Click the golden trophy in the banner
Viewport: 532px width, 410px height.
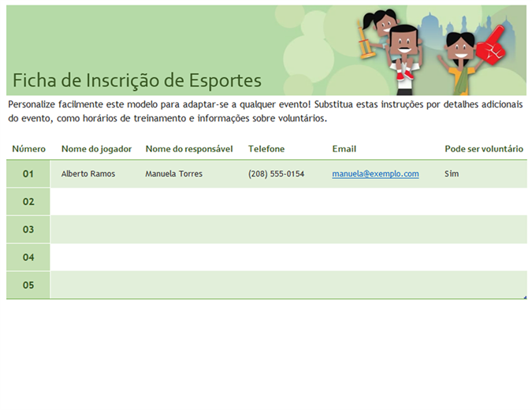pos(365,43)
